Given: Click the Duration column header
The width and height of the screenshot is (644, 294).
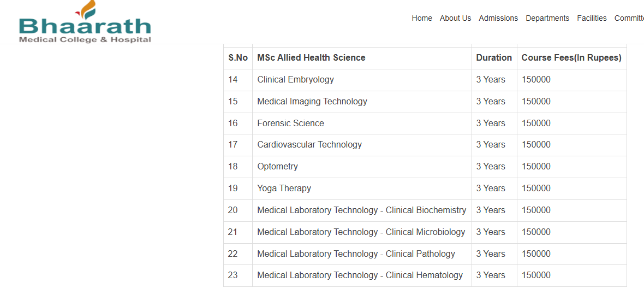Looking at the screenshot, I should coord(494,57).
